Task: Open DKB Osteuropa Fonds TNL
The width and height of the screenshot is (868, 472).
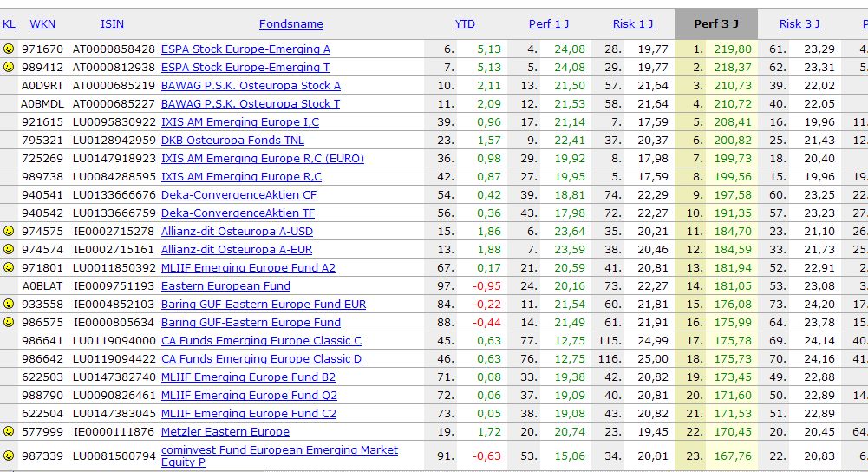Action: 232,141
